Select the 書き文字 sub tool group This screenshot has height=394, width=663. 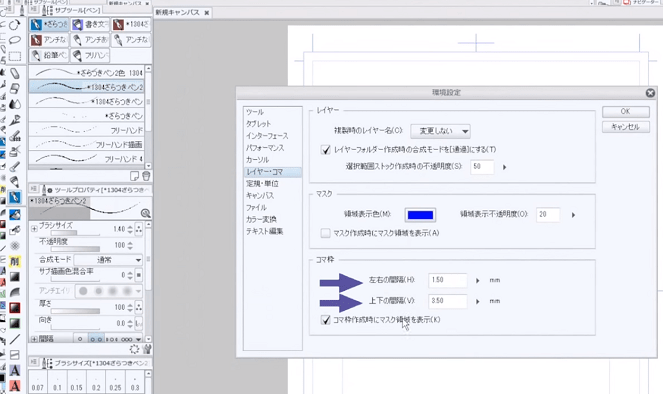pyautogui.click(x=90, y=25)
